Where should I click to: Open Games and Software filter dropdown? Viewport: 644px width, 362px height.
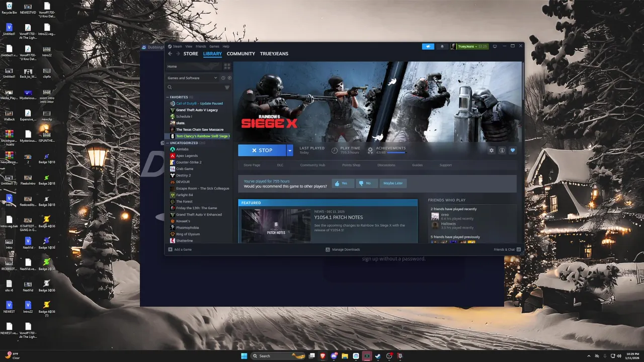pyautogui.click(x=192, y=78)
